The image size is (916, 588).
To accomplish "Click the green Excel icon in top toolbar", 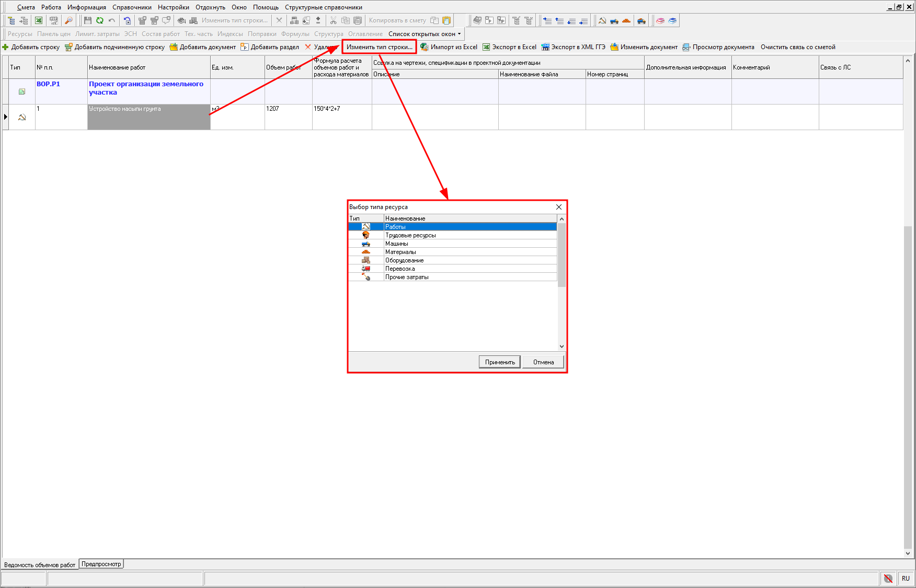I will point(39,20).
